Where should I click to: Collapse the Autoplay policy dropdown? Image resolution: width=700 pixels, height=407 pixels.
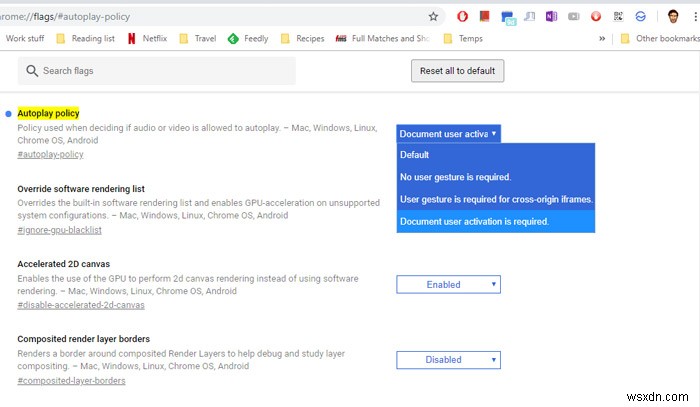448,133
